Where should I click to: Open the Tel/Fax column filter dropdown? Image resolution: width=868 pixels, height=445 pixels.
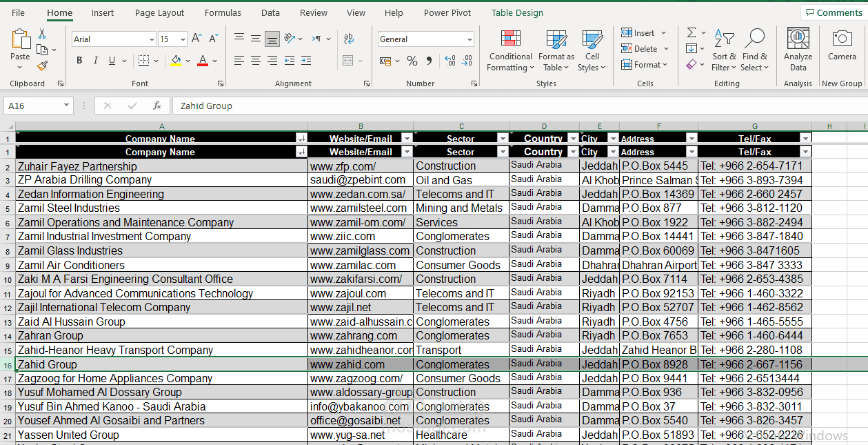(805, 152)
